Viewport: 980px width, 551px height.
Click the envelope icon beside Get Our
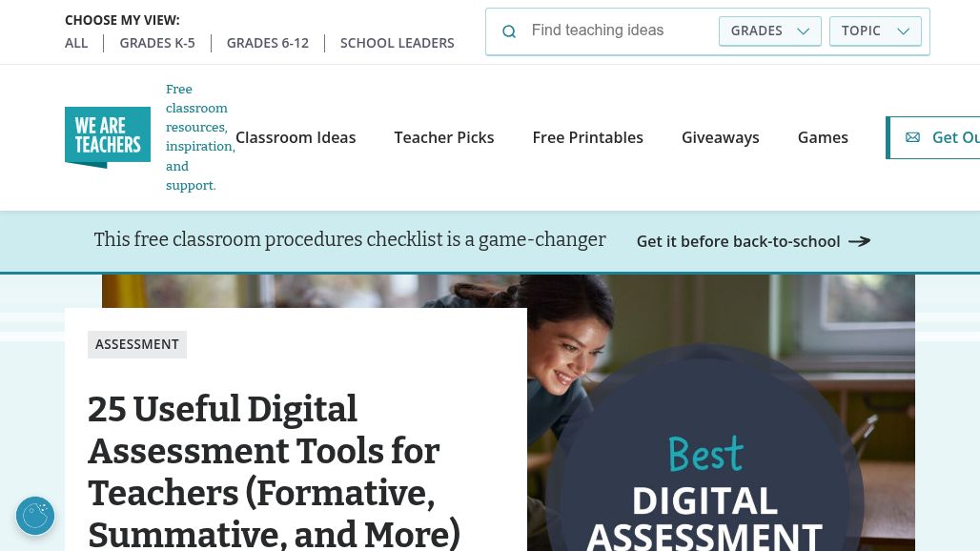(x=912, y=137)
